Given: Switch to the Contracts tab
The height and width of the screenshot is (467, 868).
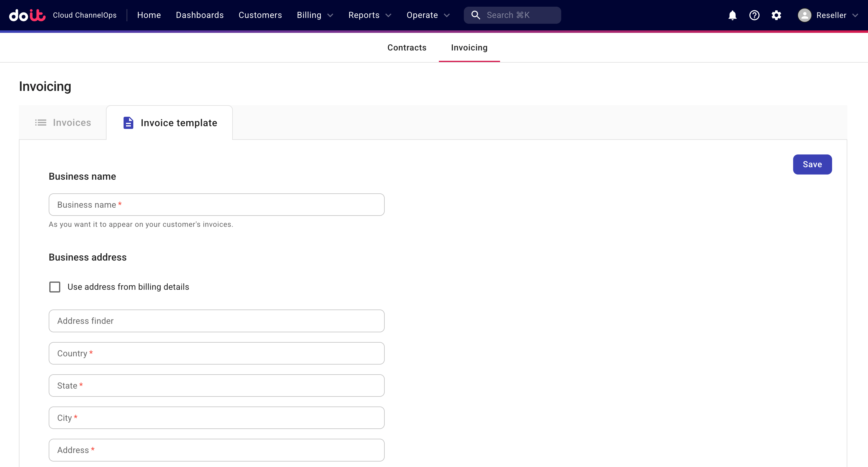Looking at the screenshot, I should tap(407, 47).
